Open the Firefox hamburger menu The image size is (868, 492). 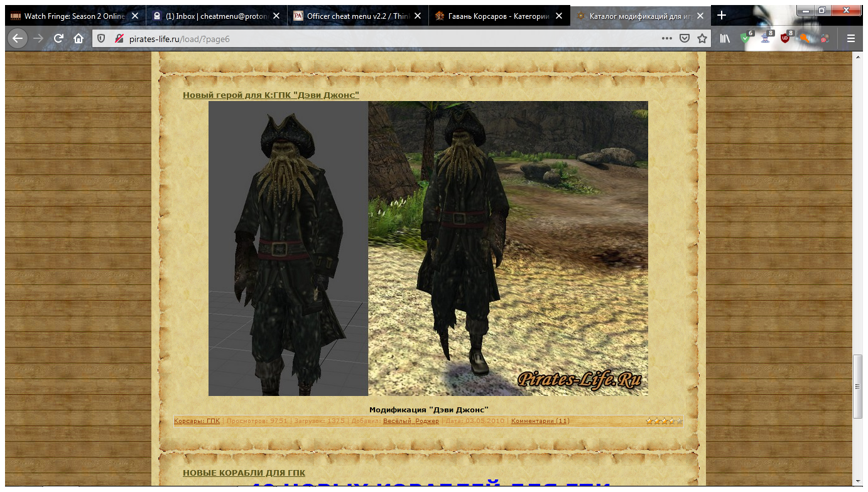point(851,38)
